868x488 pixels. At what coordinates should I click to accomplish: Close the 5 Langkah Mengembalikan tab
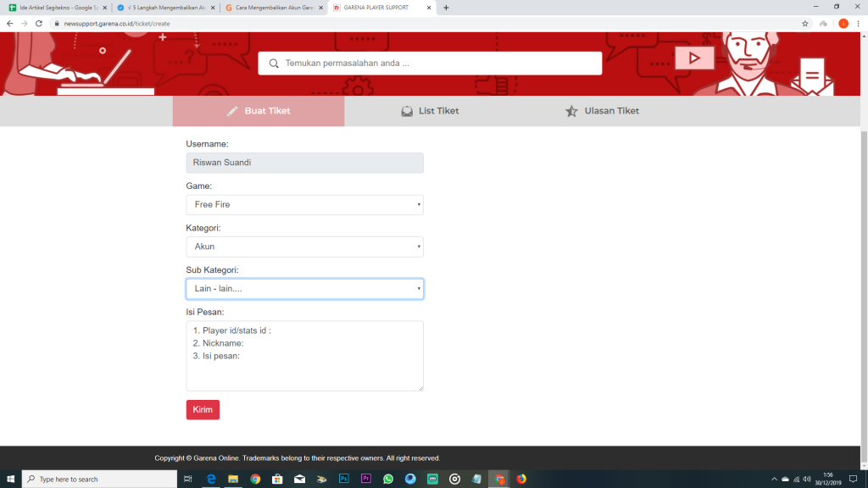213,8
